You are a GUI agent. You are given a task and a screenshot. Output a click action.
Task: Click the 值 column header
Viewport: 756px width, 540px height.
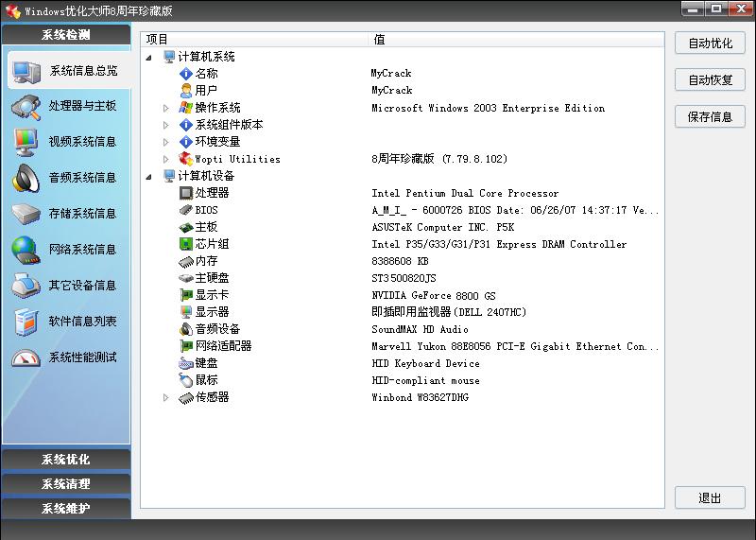coord(516,40)
